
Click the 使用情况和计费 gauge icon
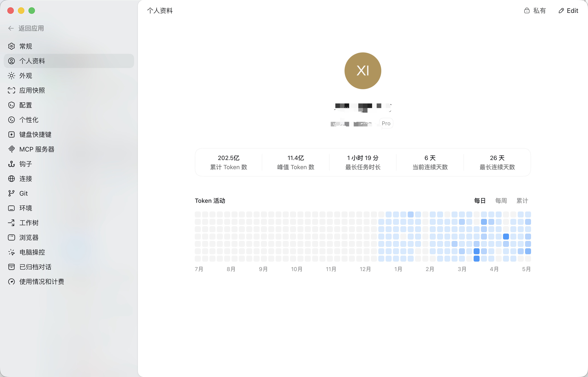tap(11, 282)
